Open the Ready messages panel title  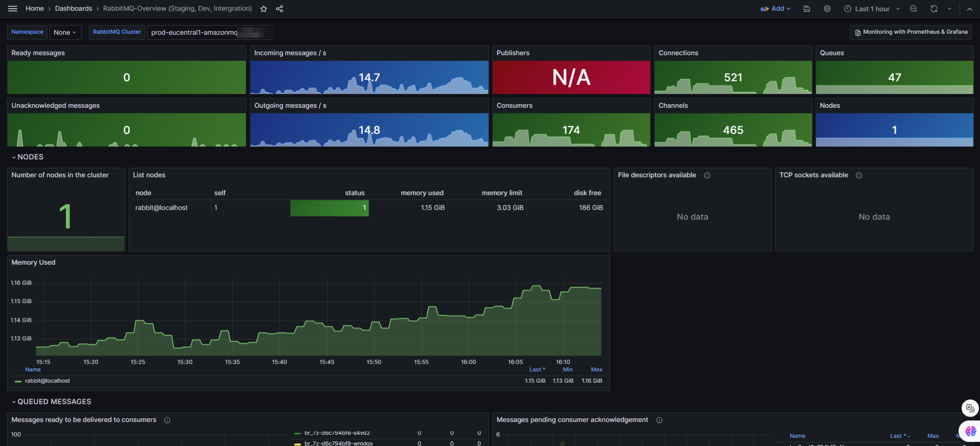coord(38,53)
